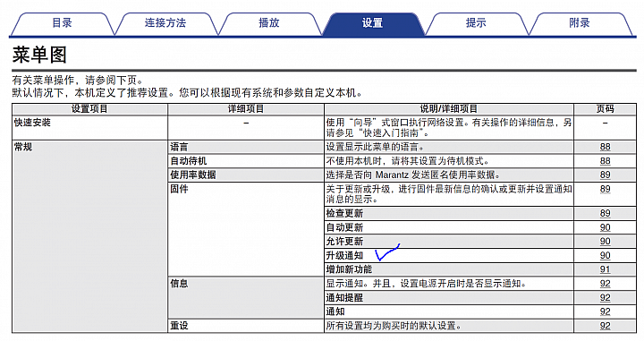Screen dimensions: 644x341
Task: Follow page 92 link in 信息 description row
Action: click(605, 284)
